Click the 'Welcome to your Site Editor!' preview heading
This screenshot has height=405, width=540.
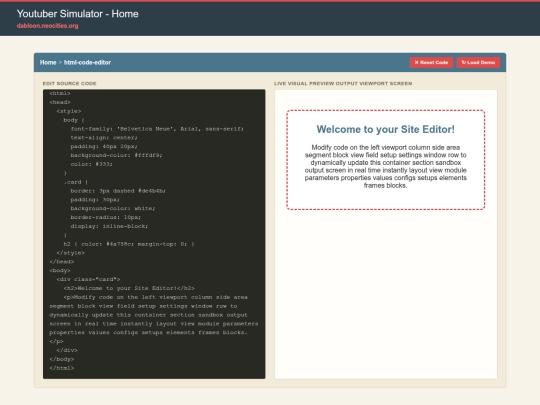pos(385,129)
